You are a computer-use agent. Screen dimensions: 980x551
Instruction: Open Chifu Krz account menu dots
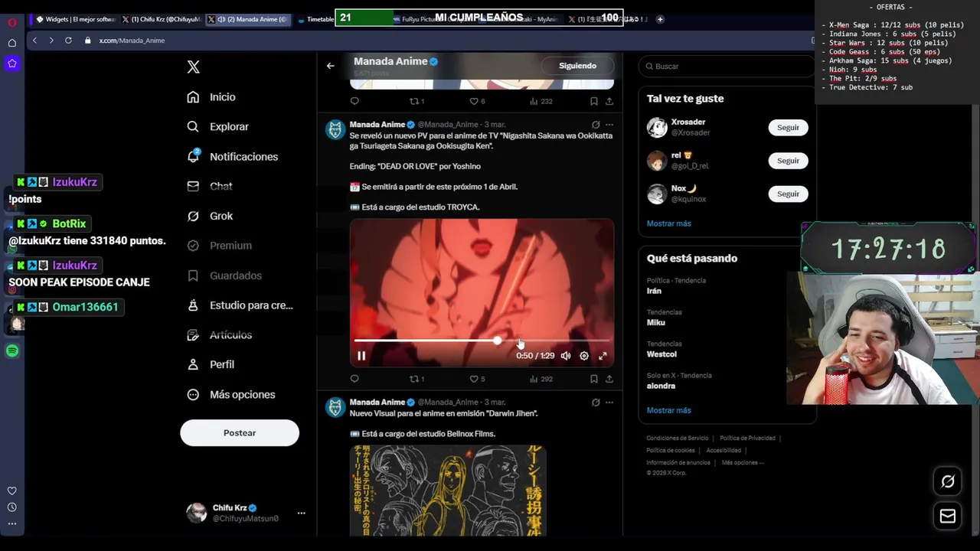coord(301,513)
